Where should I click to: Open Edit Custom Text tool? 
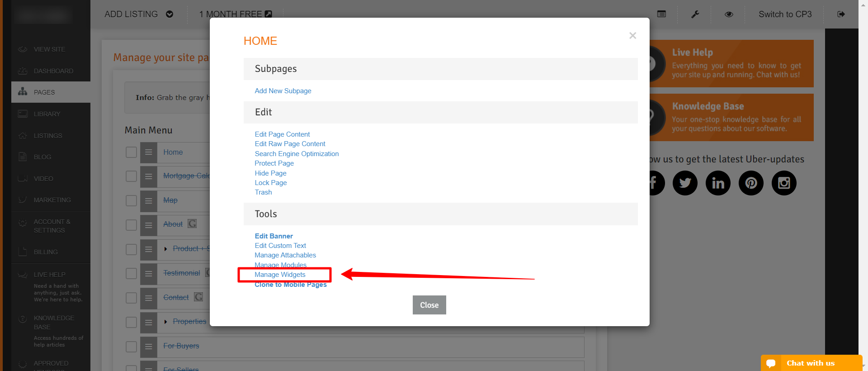(280, 246)
